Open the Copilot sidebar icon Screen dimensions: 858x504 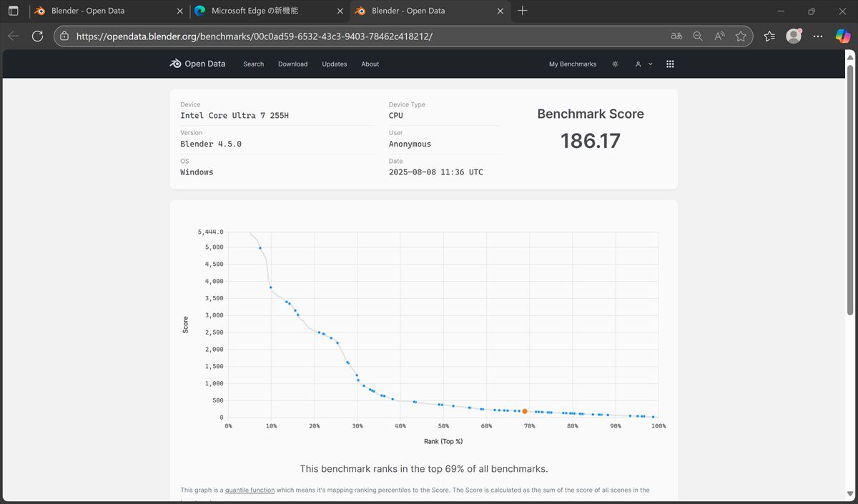[x=842, y=36]
